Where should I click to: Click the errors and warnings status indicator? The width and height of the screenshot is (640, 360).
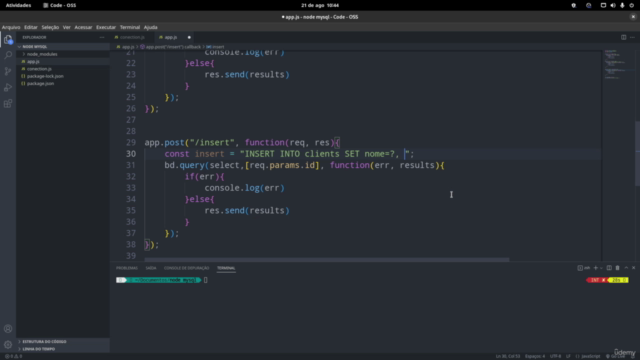(13, 356)
